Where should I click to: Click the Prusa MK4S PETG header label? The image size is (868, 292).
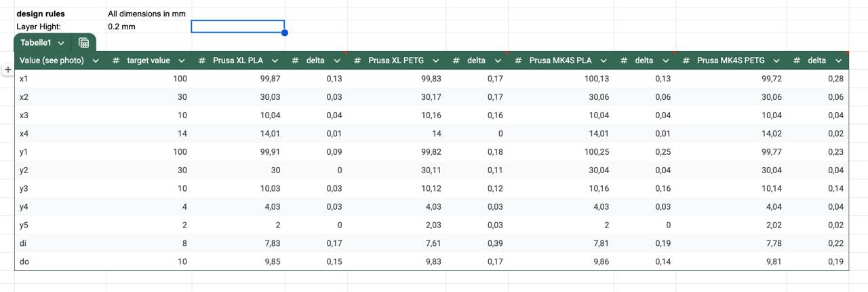click(731, 60)
